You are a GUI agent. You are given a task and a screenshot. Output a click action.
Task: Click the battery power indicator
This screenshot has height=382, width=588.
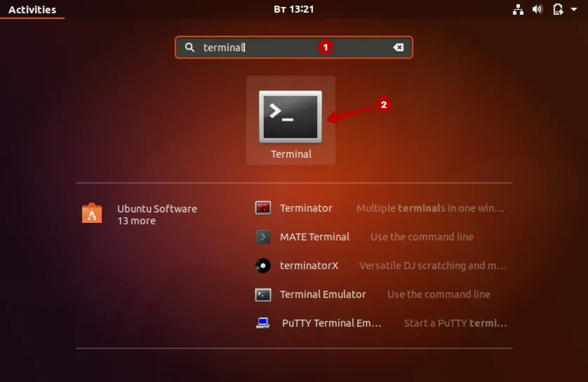558,9
